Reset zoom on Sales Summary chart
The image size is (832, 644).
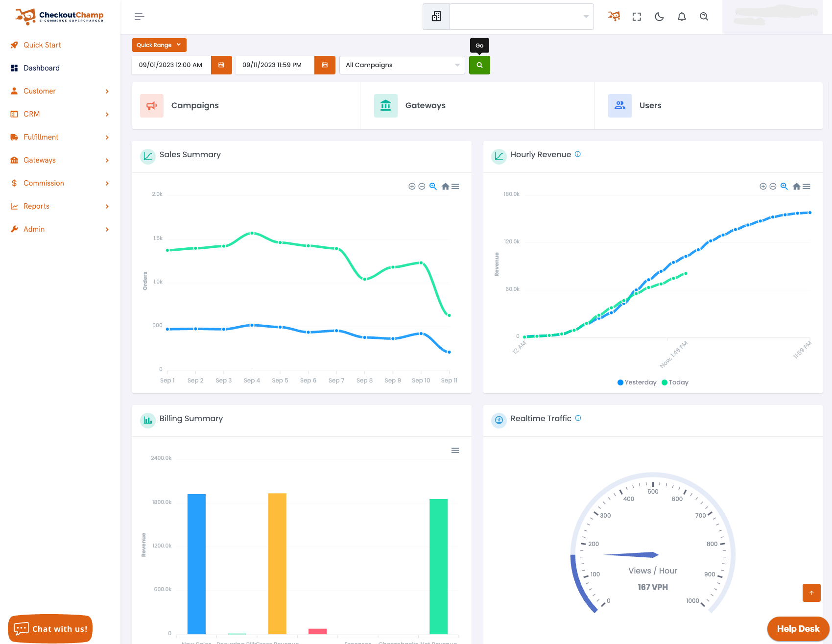(445, 187)
